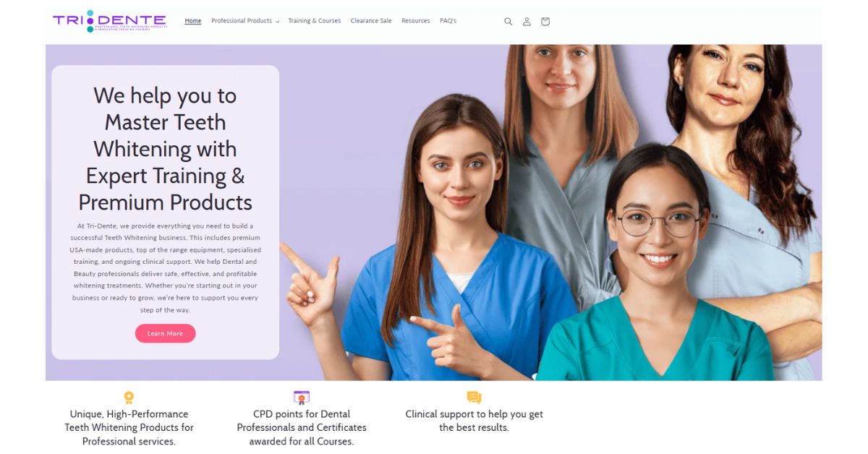
Task: Open the Resources menu link
Action: click(416, 21)
